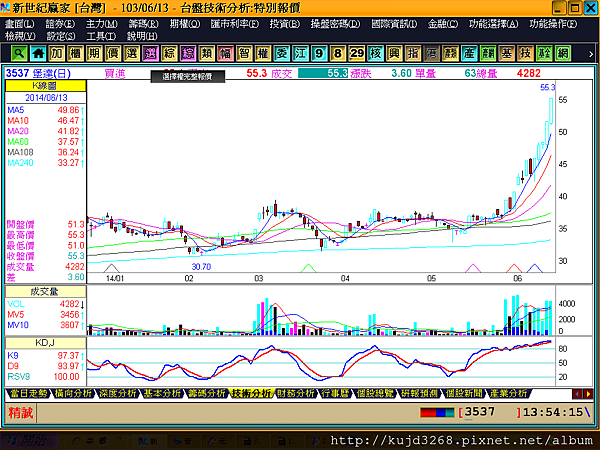Viewport: 600px width, 450px height.
Task: Click the 技 toolbar icon
Action: 525,53
